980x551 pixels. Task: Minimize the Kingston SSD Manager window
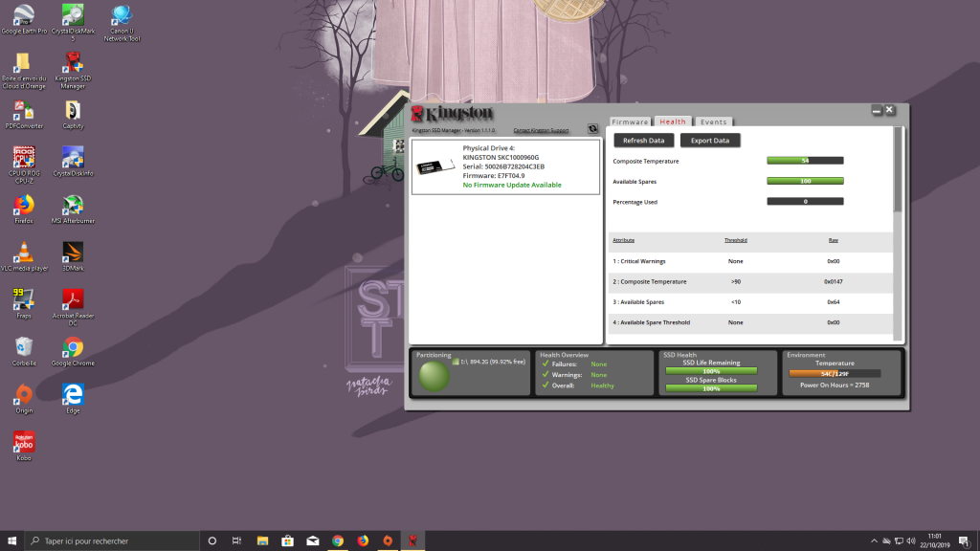(x=877, y=110)
